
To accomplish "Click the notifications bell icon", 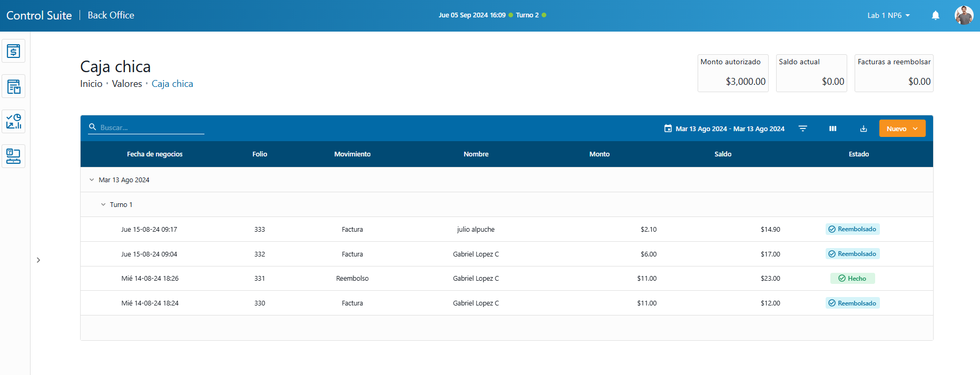I will pyautogui.click(x=935, y=15).
